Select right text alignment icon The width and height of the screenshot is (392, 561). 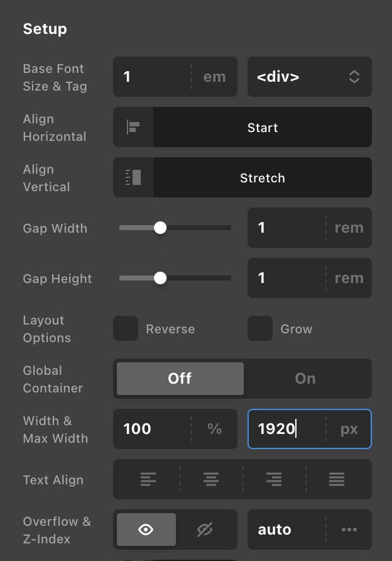274,479
